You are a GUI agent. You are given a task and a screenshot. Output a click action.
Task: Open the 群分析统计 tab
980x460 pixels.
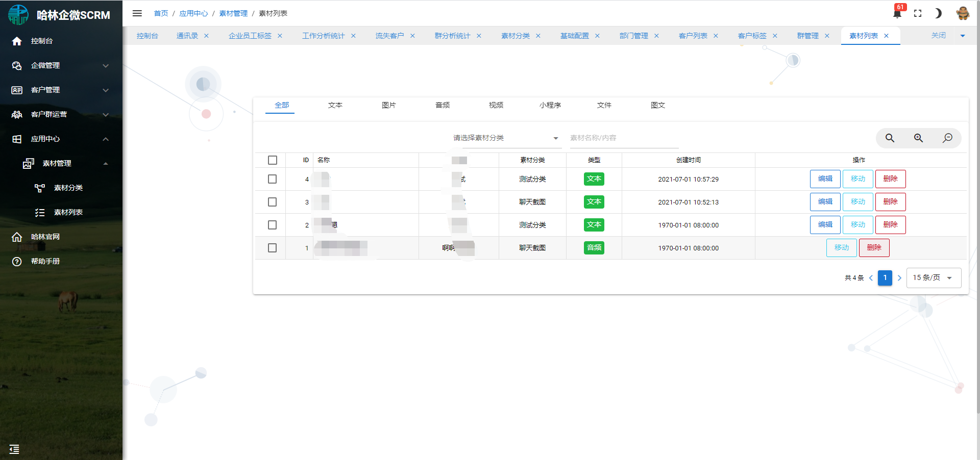click(x=452, y=36)
